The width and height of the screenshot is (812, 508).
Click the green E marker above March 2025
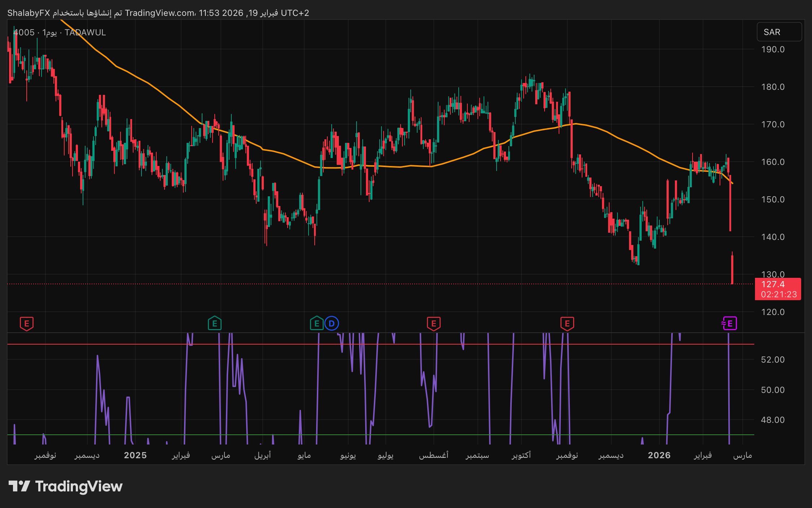215,324
